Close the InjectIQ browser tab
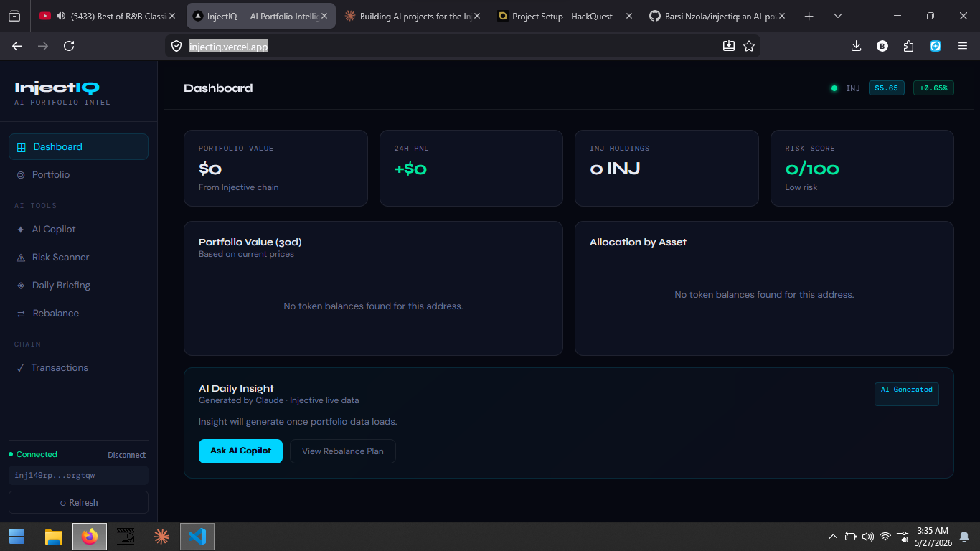The image size is (980, 551). coord(325,16)
